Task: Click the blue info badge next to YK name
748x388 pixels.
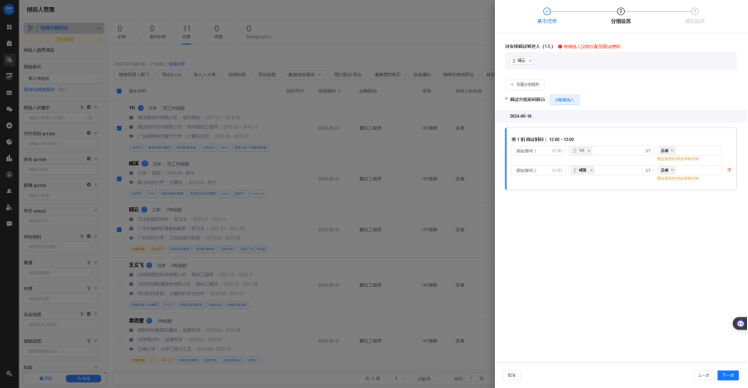Action: (x=141, y=108)
